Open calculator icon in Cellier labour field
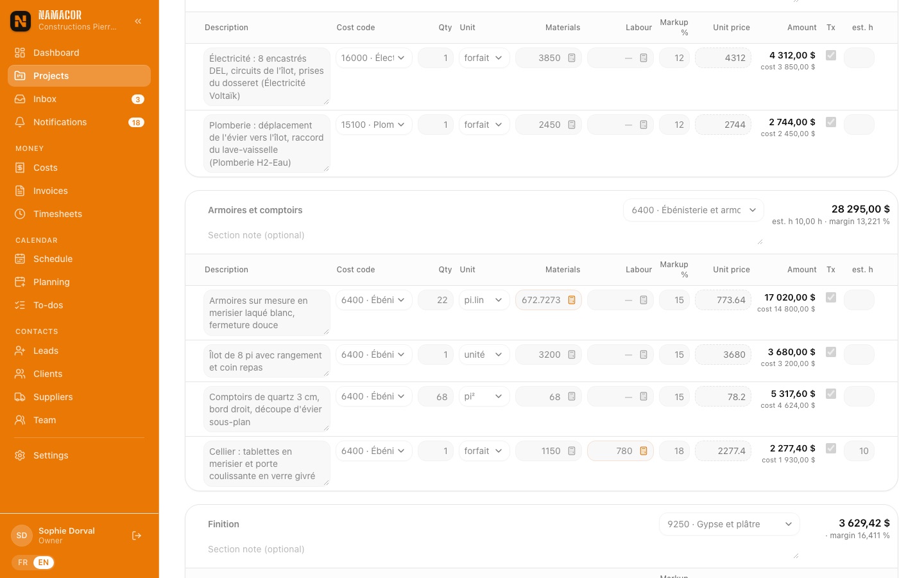 pyautogui.click(x=644, y=451)
